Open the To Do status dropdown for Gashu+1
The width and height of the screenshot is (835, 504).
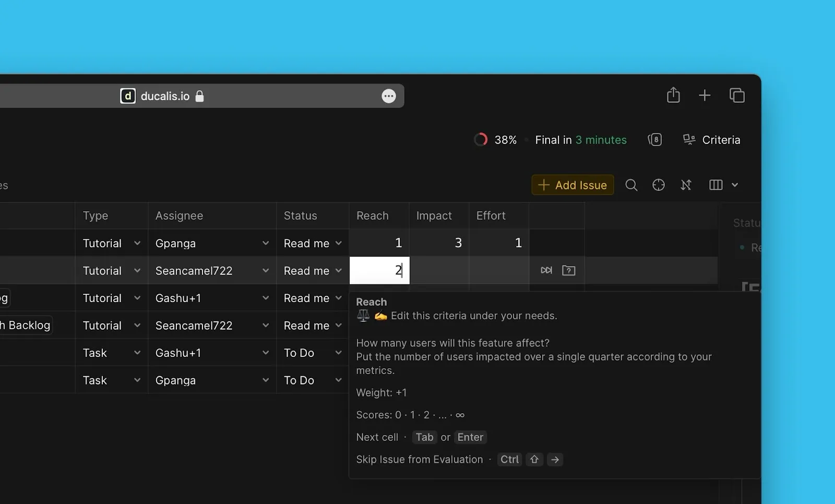click(338, 353)
